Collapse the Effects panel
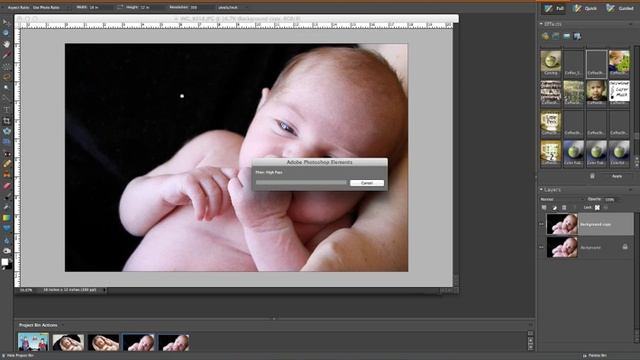 [541, 24]
